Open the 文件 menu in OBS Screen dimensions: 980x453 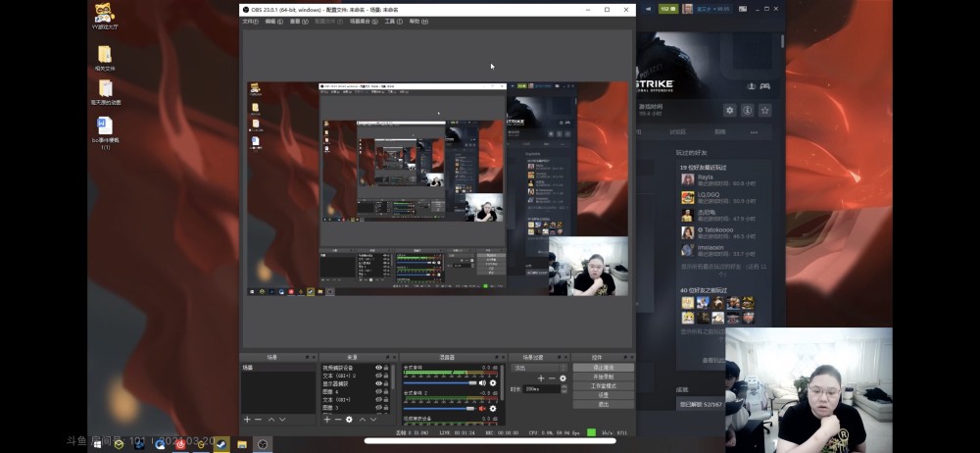(250, 22)
